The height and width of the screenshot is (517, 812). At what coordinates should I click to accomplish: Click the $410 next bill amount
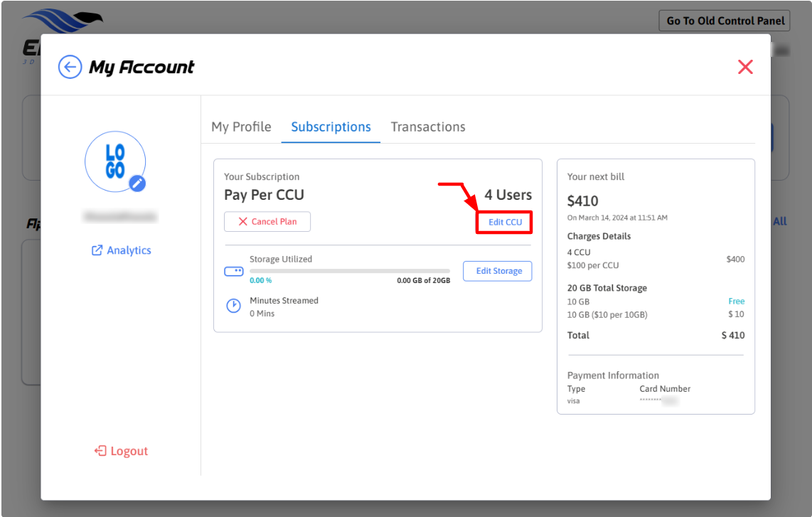point(583,201)
